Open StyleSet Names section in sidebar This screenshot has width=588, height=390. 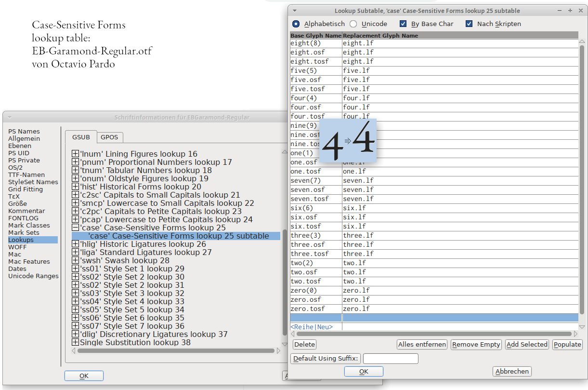click(x=33, y=182)
